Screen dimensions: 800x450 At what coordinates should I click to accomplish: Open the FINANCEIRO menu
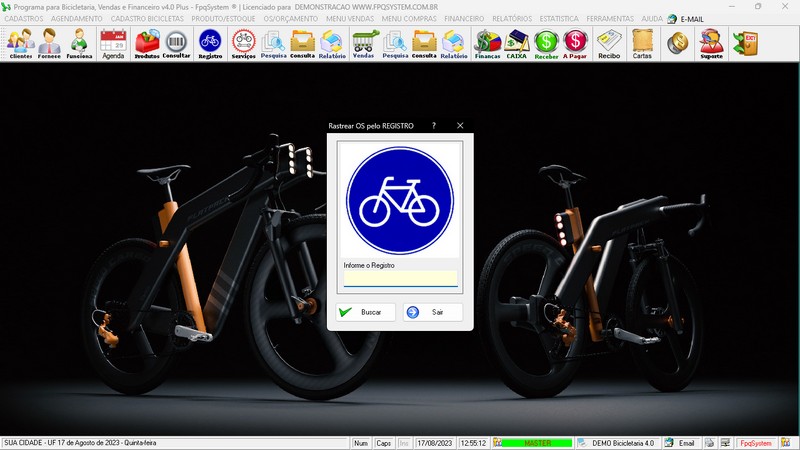[464, 19]
